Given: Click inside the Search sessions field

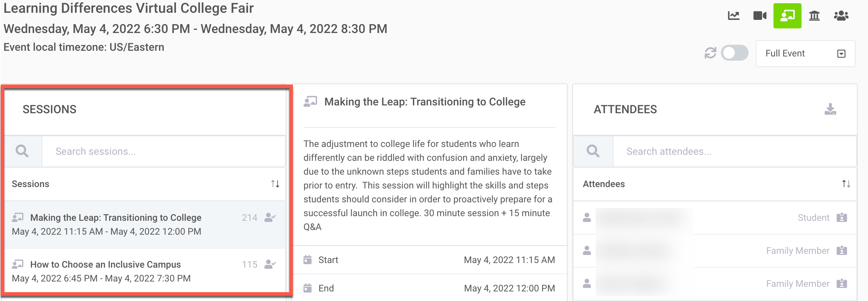Looking at the screenshot, I should coord(164,152).
